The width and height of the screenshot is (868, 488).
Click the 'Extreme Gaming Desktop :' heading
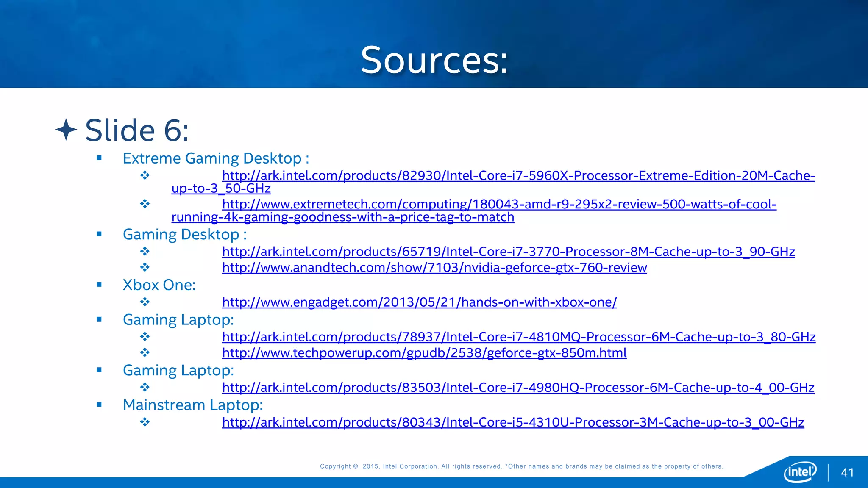pyautogui.click(x=216, y=158)
